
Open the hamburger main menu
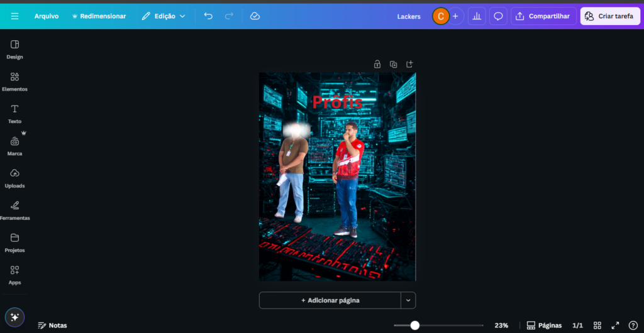coord(14,16)
